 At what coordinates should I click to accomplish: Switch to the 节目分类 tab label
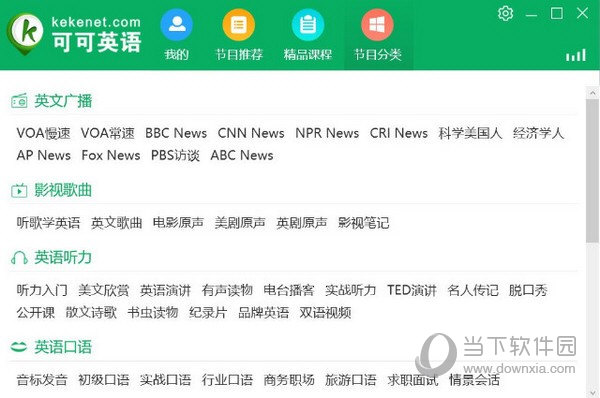[x=378, y=54]
